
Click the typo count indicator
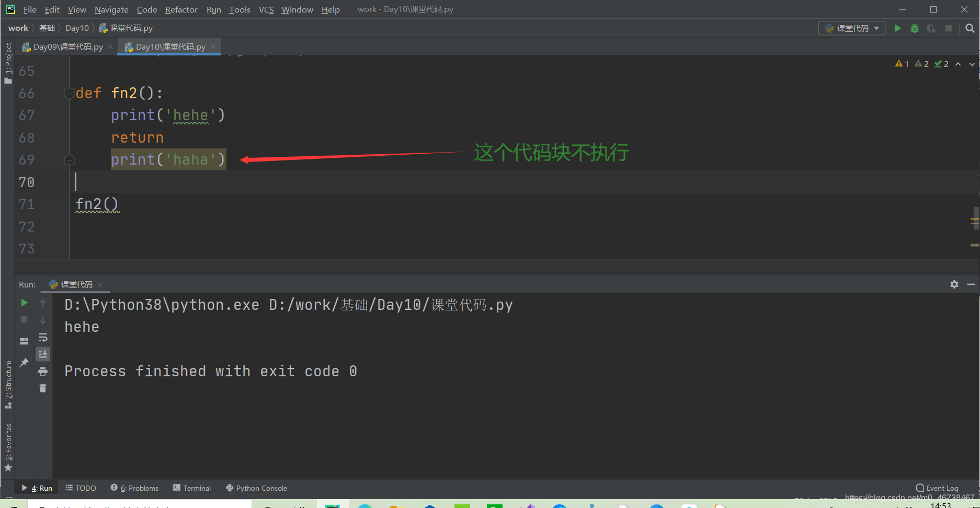click(941, 64)
